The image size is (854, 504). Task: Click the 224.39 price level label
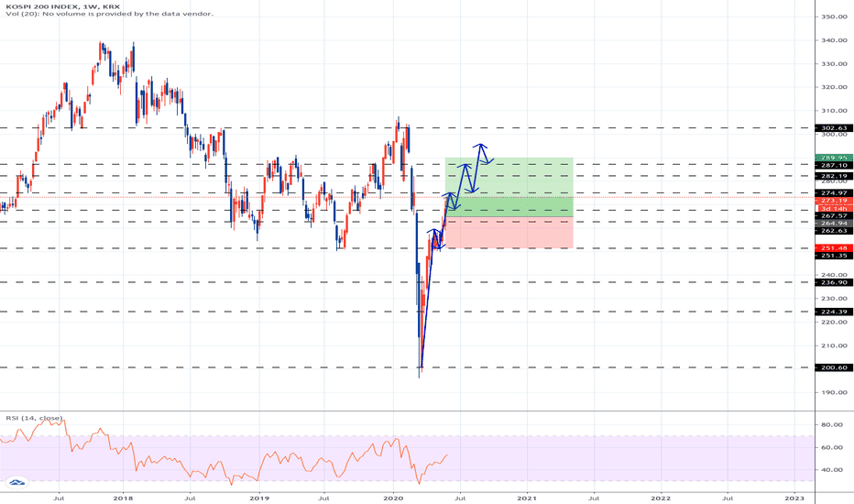tap(834, 312)
